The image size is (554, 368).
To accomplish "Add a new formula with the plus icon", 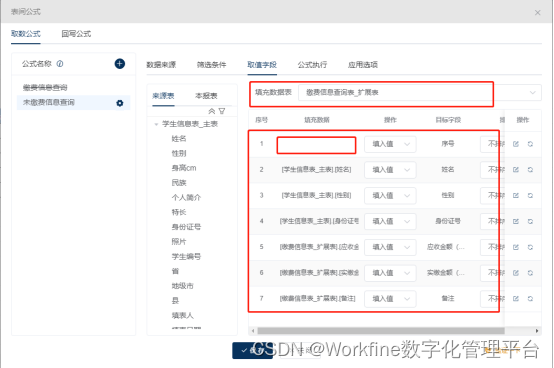I will pyautogui.click(x=120, y=64).
